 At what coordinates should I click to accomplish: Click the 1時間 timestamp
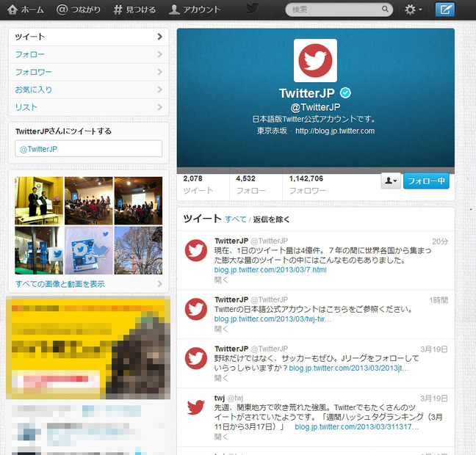tap(439, 300)
